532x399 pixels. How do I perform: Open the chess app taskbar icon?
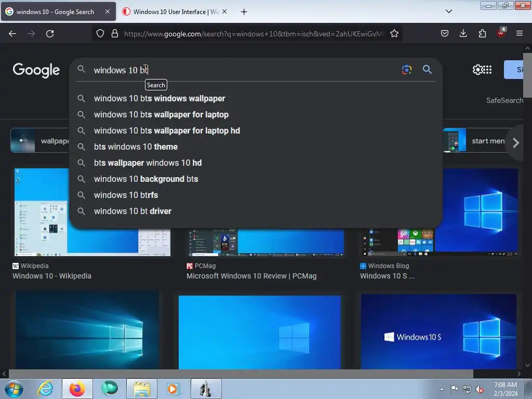point(206,389)
